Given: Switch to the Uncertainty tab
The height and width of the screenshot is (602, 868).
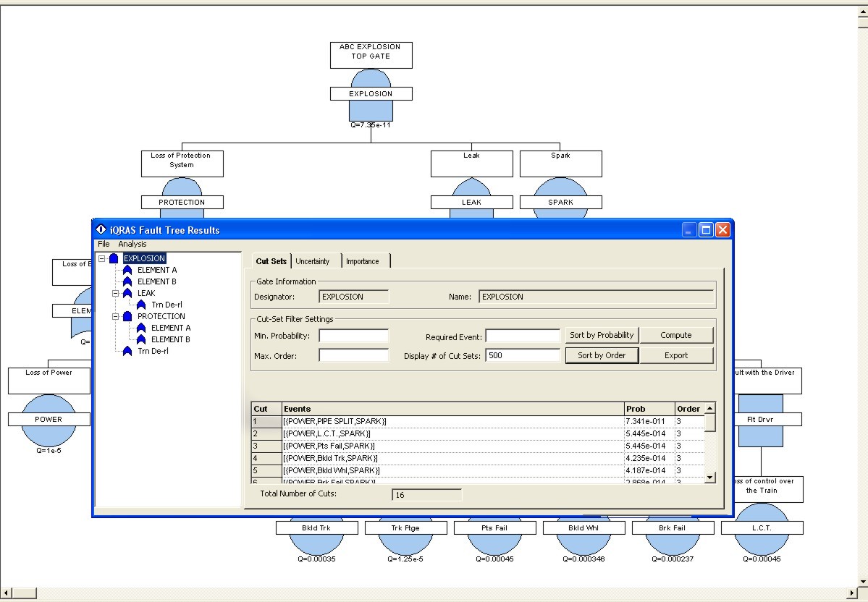Looking at the screenshot, I should [x=313, y=261].
